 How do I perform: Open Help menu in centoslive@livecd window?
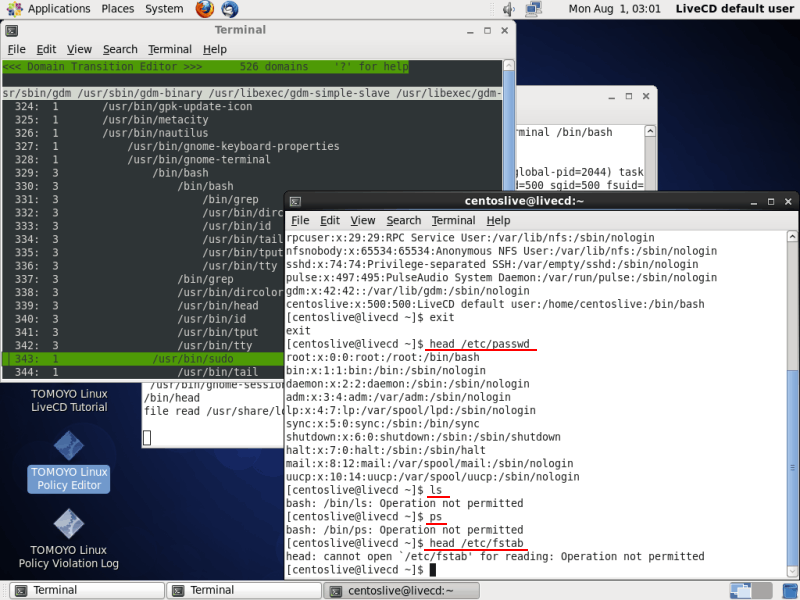point(498,220)
